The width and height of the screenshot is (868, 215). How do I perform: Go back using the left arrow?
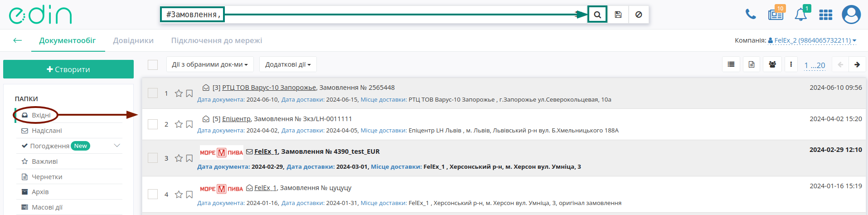click(18, 40)
